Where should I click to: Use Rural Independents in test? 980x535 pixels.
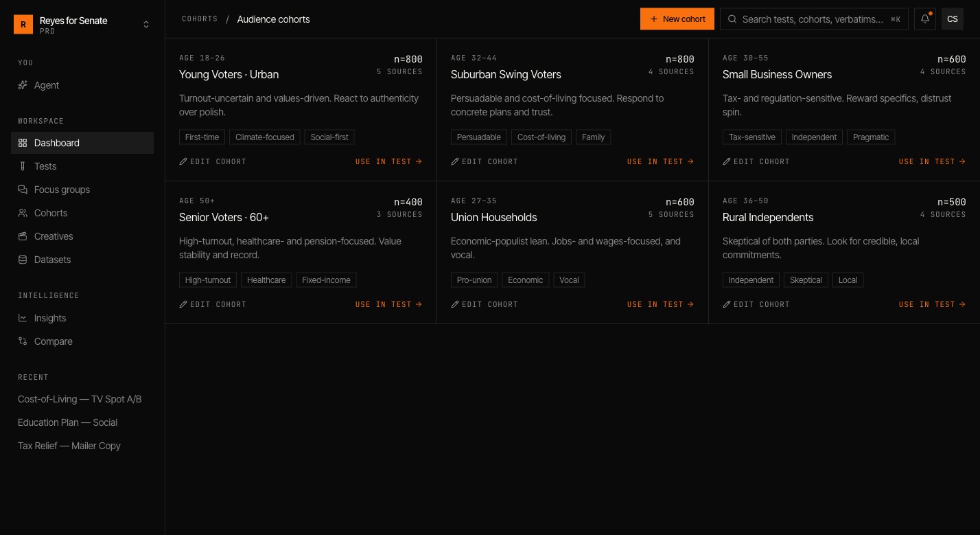tap(933, 304)
